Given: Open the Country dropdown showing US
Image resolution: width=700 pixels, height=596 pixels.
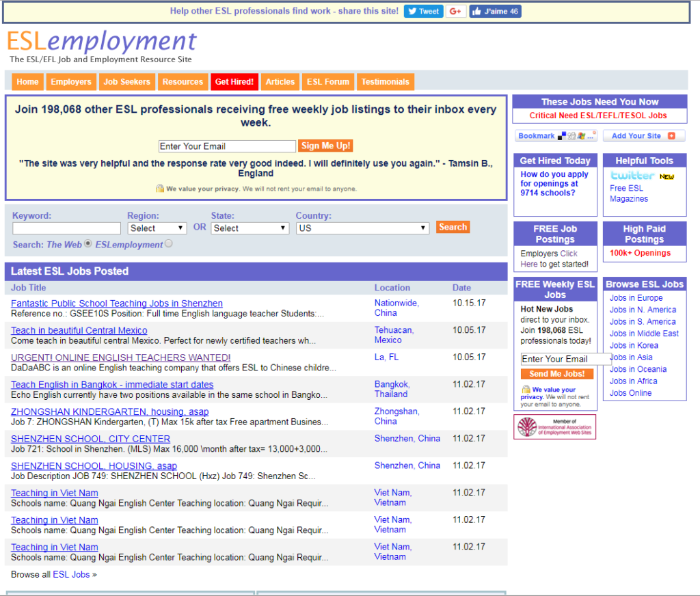Looking at the screenshot, I should tap(362, 228).
